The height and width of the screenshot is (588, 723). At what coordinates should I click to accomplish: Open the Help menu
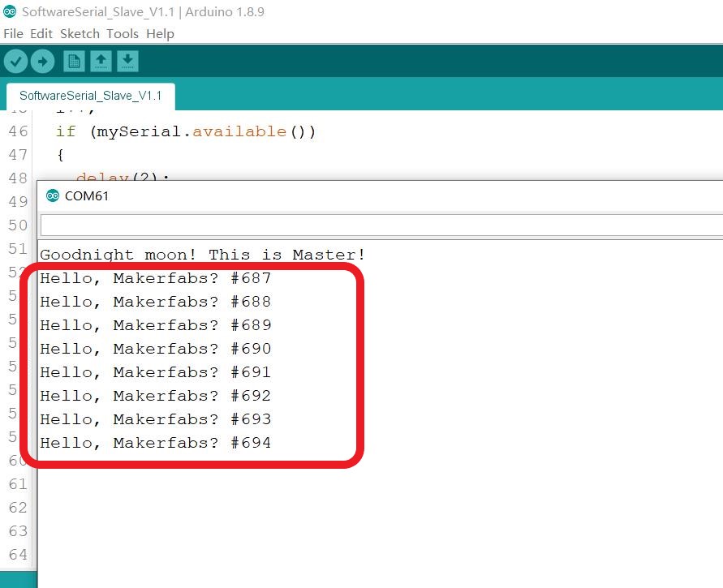click(x=160, y=33)
